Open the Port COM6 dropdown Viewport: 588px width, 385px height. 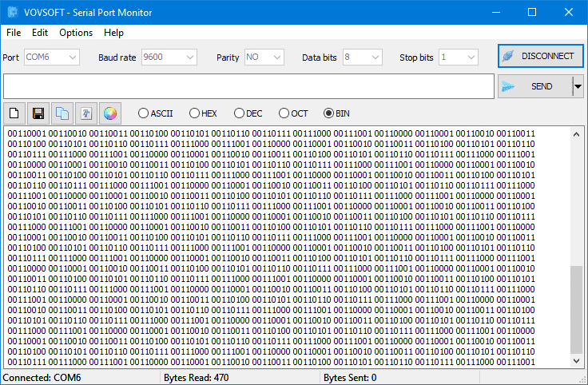[x=52, y=58]
